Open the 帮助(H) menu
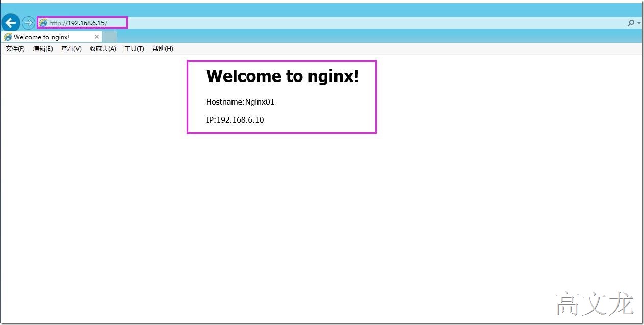This screenshot has height=325, width=644. tap(163, 49)
